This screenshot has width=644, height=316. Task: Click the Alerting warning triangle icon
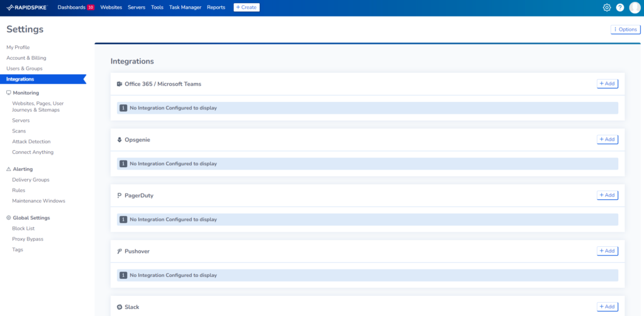9,169
